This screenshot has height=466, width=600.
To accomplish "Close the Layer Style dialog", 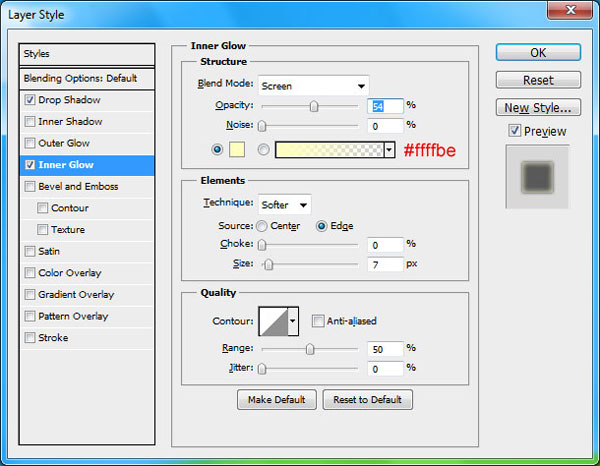I will pyautogui.click(x=570, y=10).
